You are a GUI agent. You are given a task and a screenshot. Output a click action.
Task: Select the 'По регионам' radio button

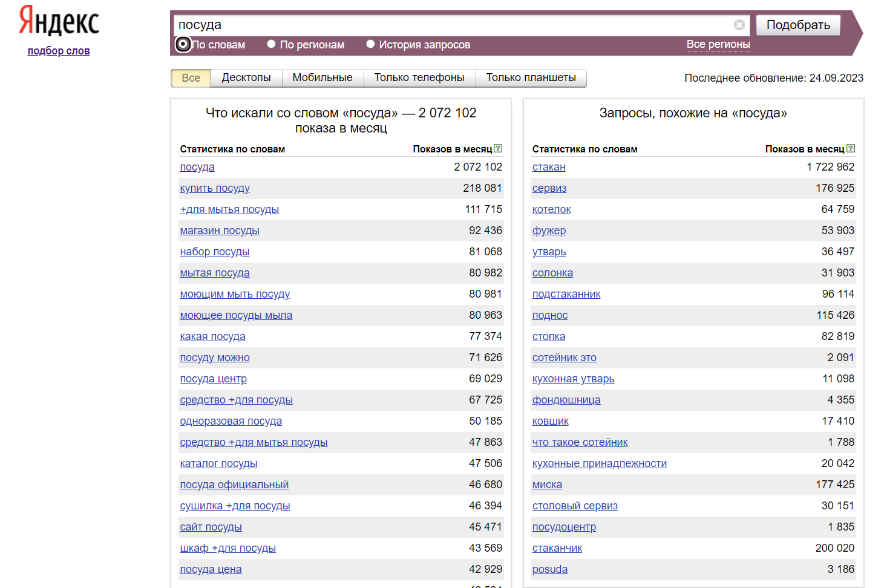[271, 44]
